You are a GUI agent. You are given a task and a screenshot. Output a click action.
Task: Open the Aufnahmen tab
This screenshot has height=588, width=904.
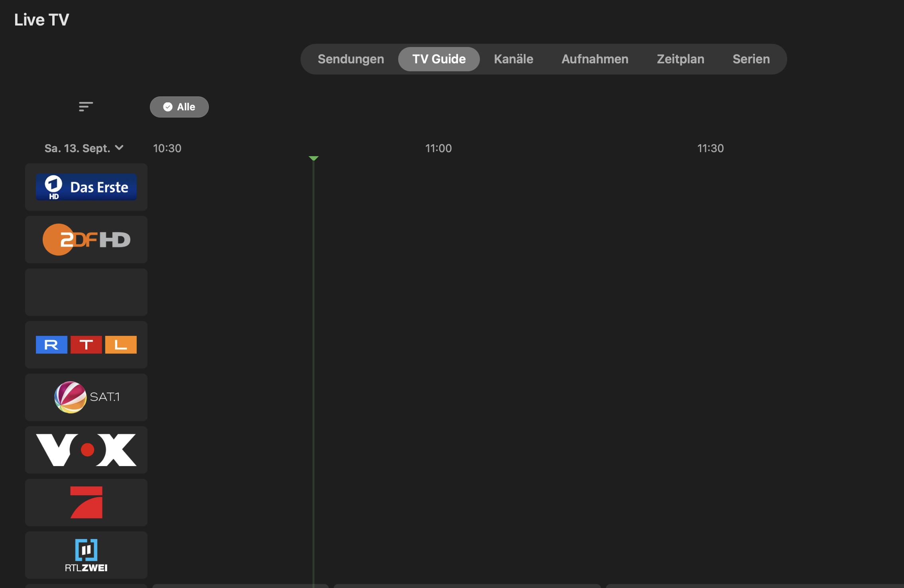(595, 59)
